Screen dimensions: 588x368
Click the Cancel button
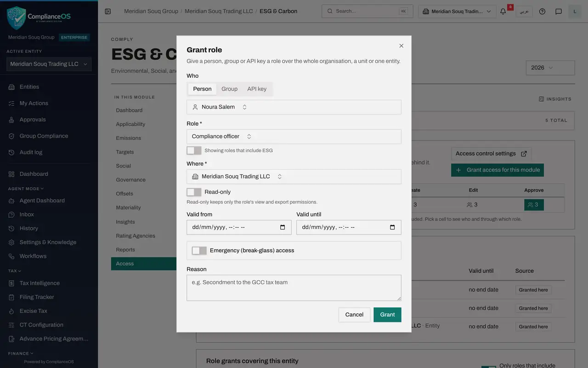click(x=354, y=315)
